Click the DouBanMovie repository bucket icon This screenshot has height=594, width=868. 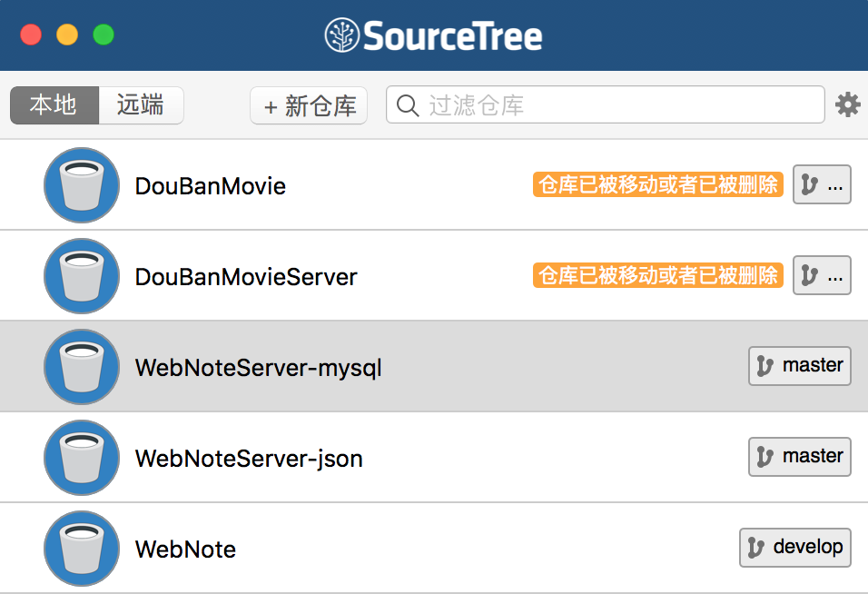coord(81,185)
